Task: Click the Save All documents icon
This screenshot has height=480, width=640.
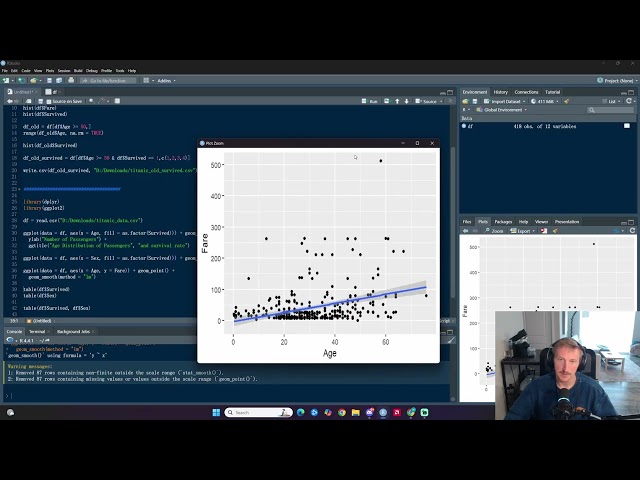Action: pos(59,80)
